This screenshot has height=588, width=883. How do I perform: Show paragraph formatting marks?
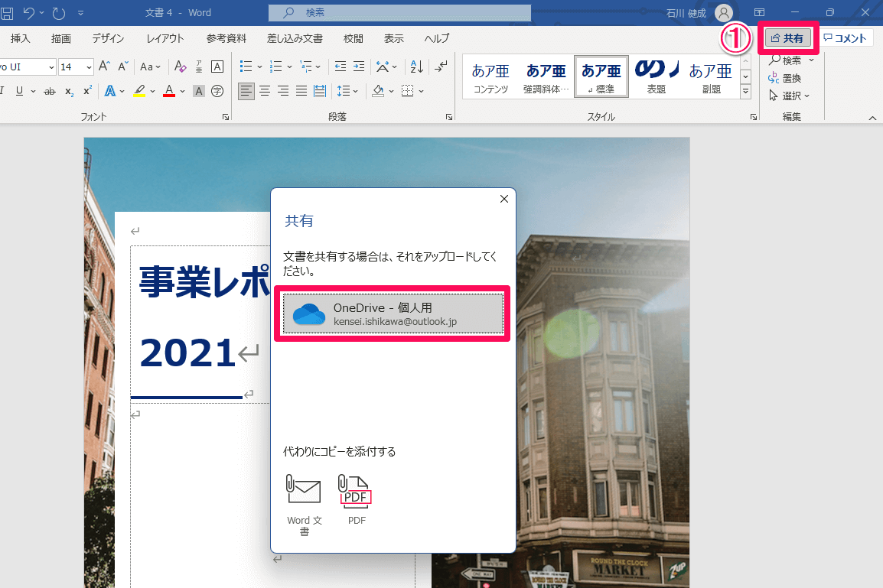coord(441,67)
